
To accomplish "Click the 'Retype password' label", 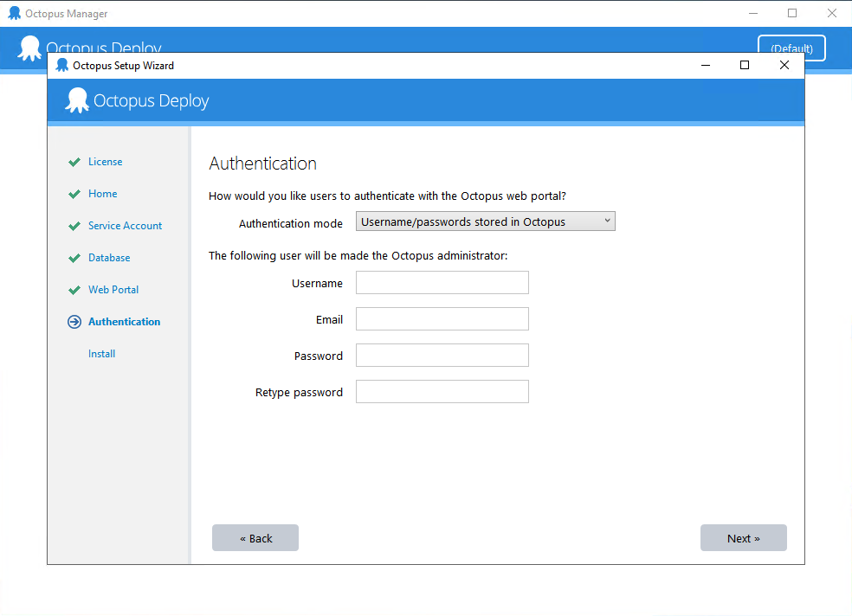I will [299, 393].
